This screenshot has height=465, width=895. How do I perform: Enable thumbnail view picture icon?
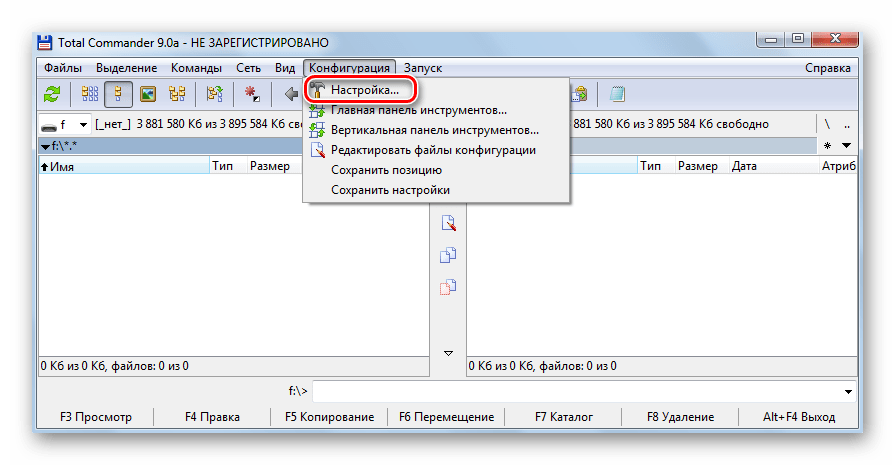(x=148, y=94)
